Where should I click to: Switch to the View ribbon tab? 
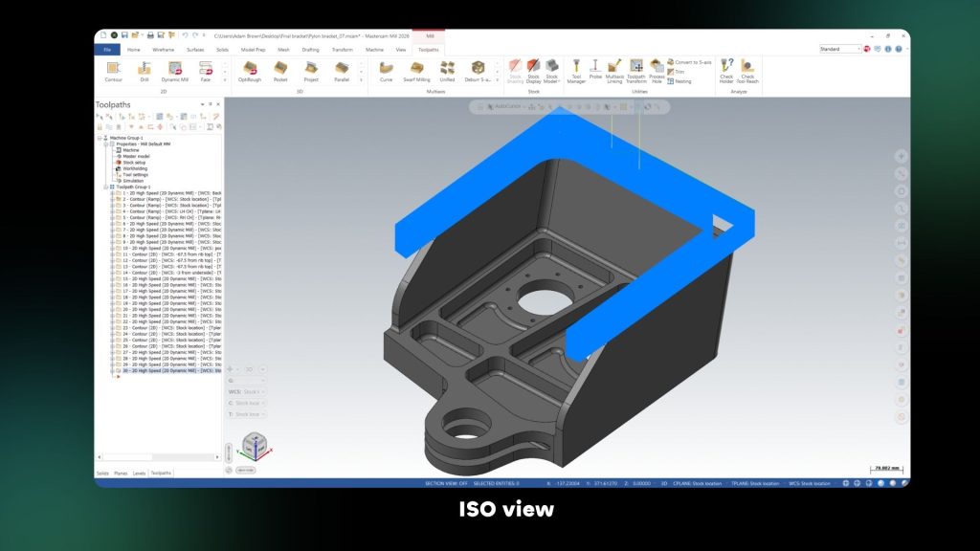pos(401,50)
